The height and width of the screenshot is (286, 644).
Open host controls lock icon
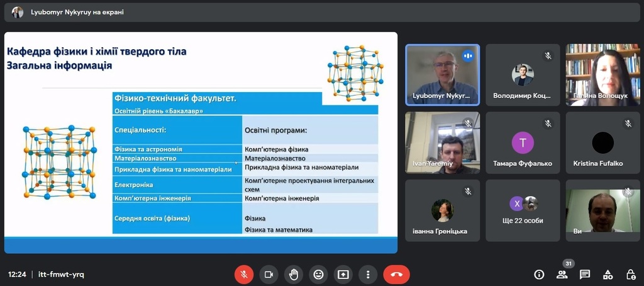tap(631, 275)
